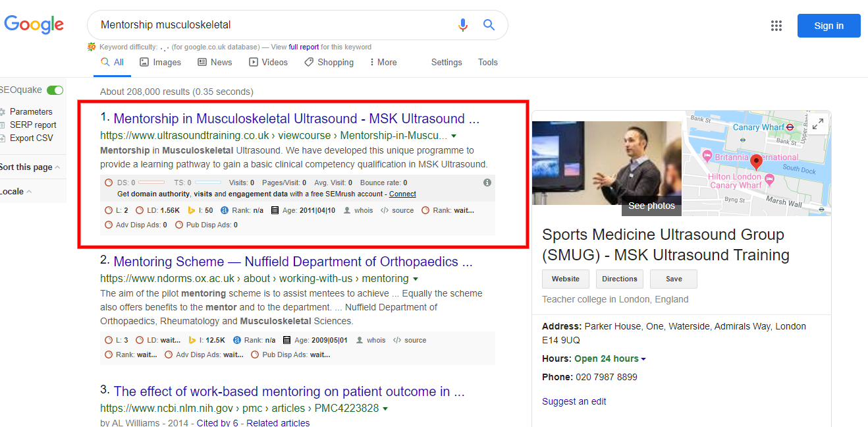Click the blue search magnifier button

click(489, 25)
